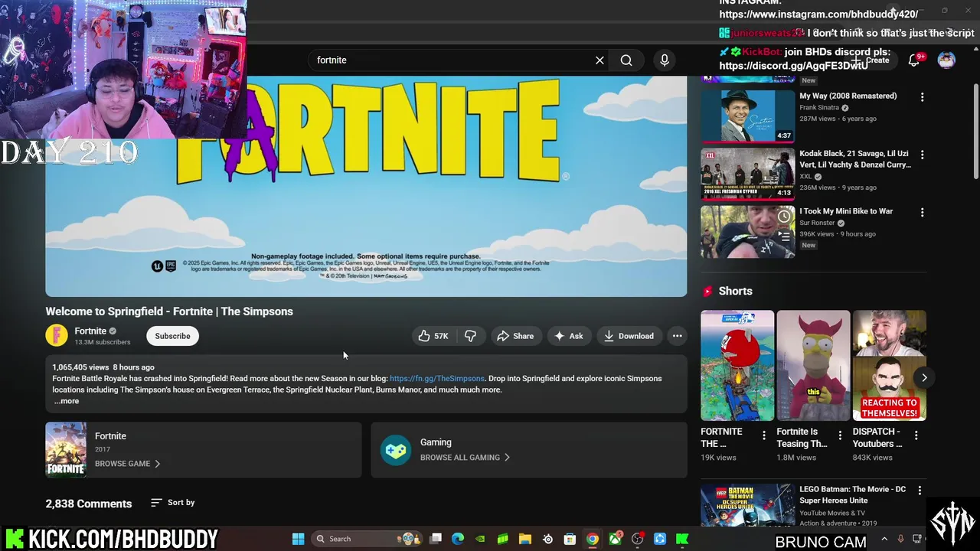Screen dimensions: 980x551
Task: Open Fortnite Is Teasing short
Action: (813, 365)
